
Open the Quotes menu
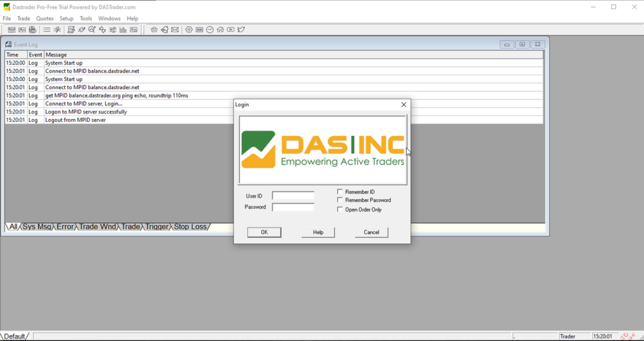[x=45, y=19]
